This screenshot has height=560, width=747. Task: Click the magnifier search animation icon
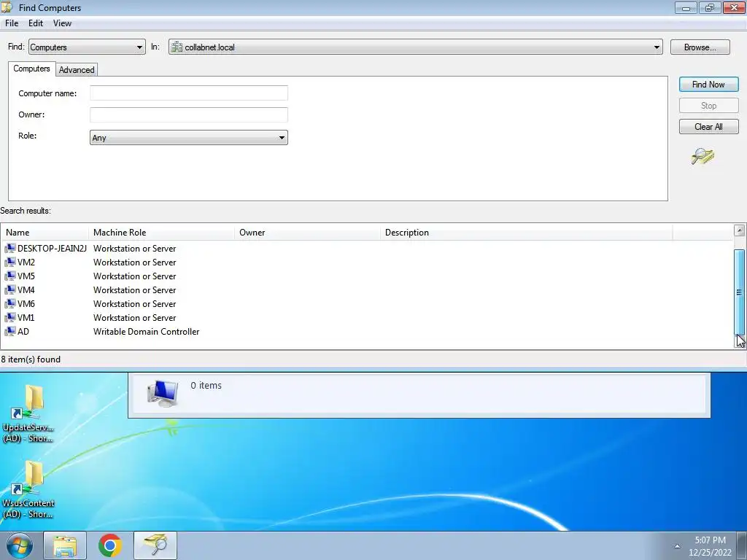(703, 156)
